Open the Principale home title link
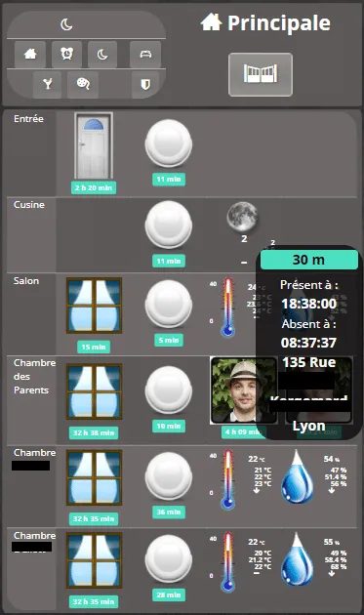The width and height of the screenshot is (364, 615). 265,22
